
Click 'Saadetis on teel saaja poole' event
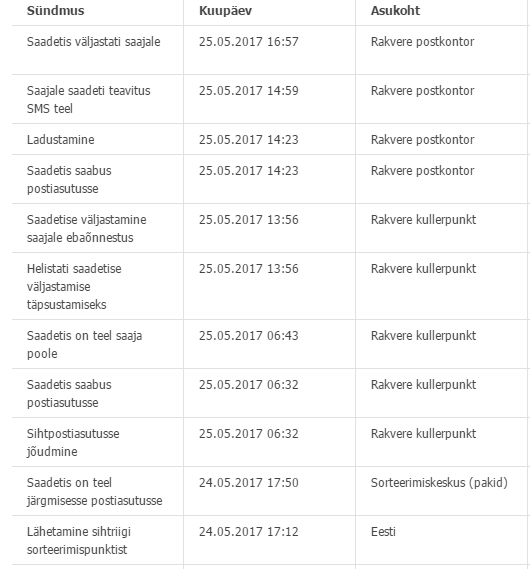(x=85, y=344)
